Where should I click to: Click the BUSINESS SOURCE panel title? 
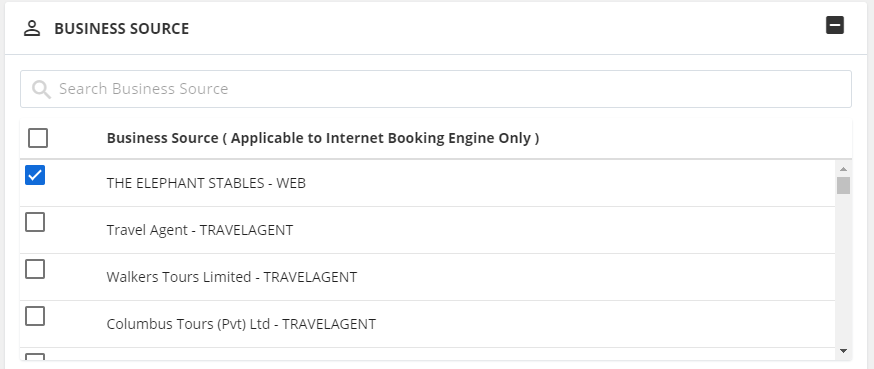pos(122,28)
